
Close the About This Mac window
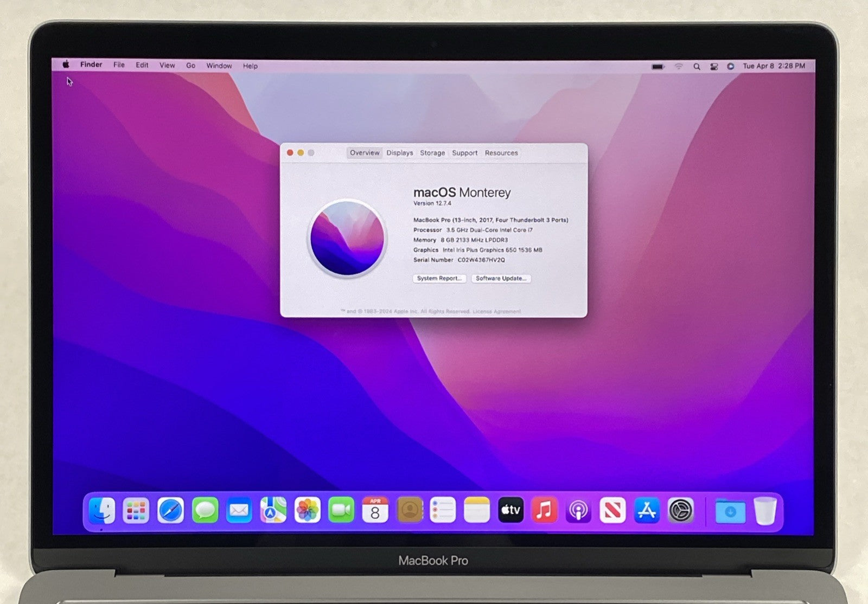coord(290,153)
